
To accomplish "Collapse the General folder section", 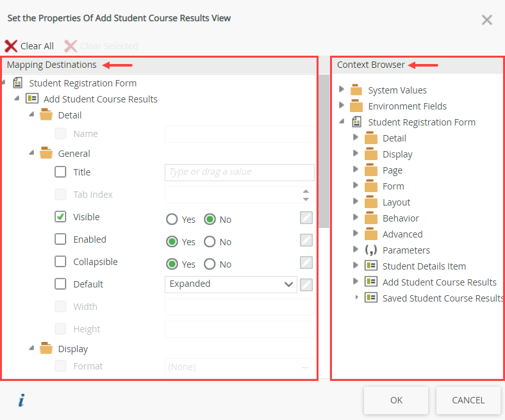I will click(x=31, y=154).
